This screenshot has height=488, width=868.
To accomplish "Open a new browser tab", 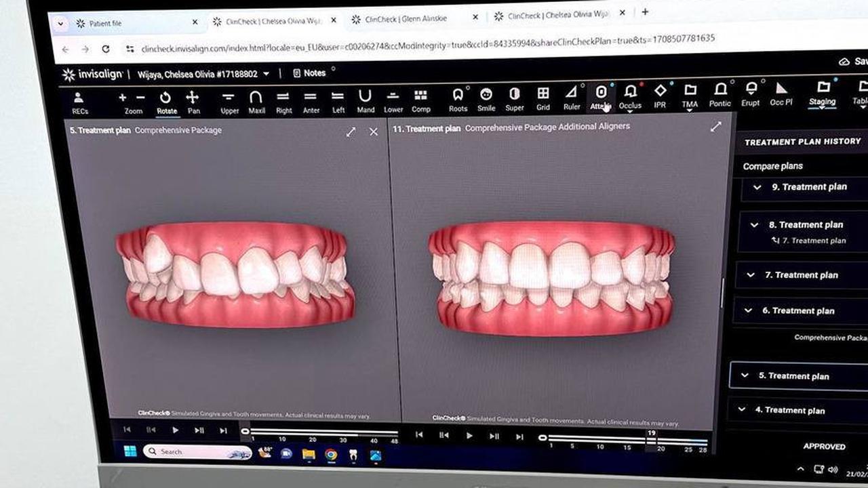I will [x=645, y=12].
